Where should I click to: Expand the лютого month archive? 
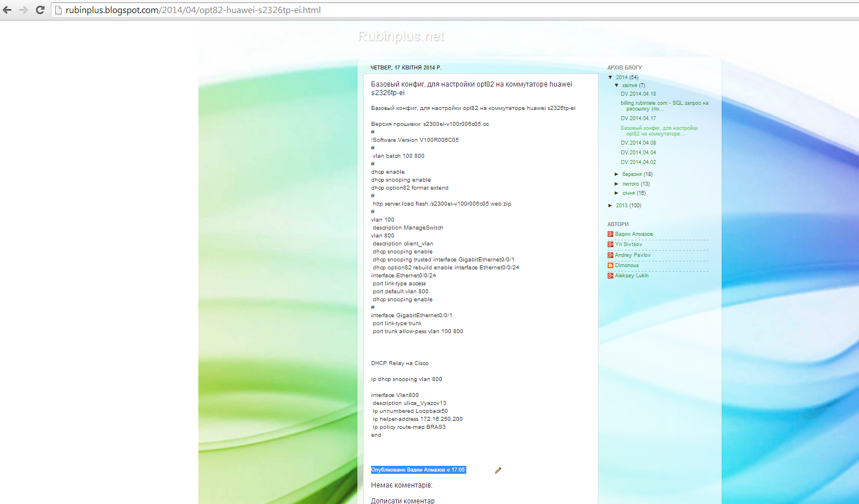617,184
